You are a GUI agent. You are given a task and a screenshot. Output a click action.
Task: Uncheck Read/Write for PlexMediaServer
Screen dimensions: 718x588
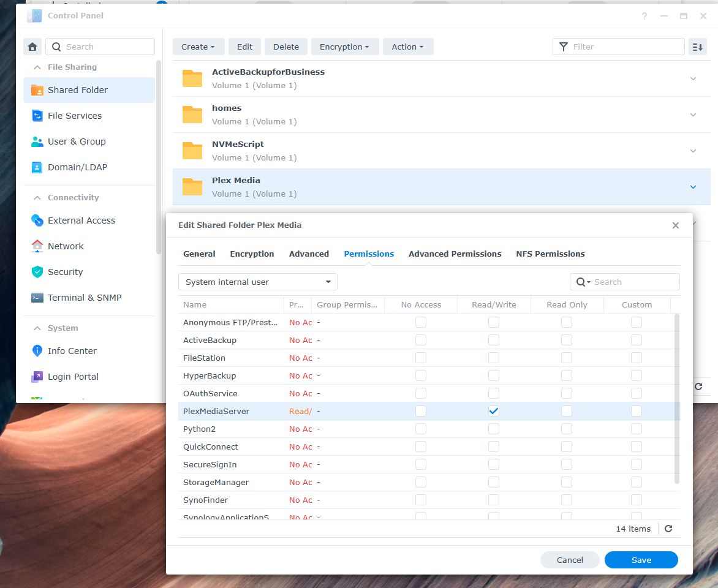[x=494, y=411]
